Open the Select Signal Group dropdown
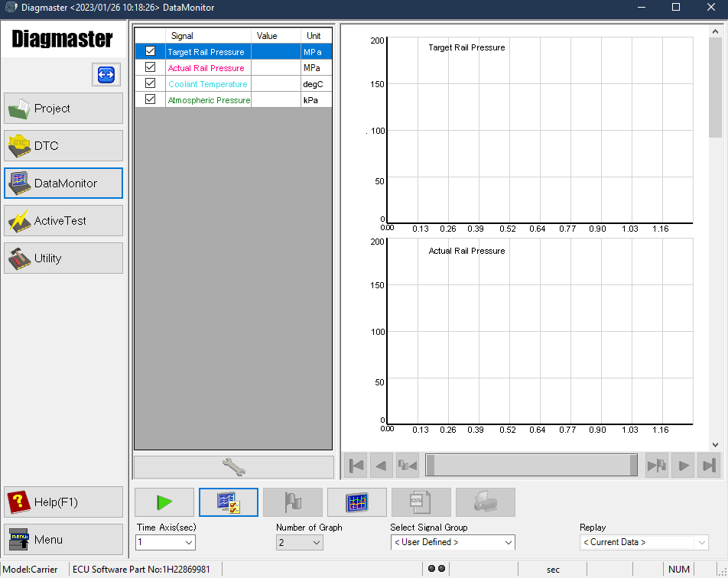Screen dimensions: 728x578 [453, 542]
